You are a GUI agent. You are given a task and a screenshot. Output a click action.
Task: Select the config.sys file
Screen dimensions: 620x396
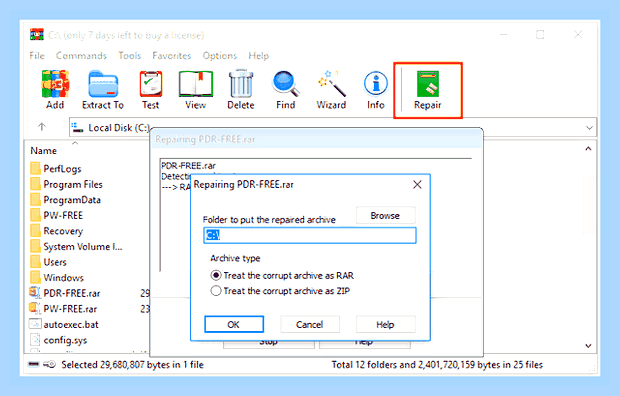pos(58,340)
